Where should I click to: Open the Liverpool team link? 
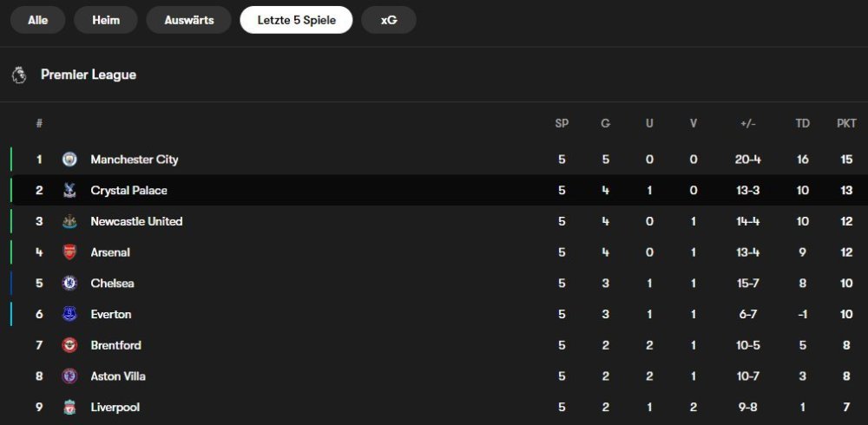click(x=115, y=407)
